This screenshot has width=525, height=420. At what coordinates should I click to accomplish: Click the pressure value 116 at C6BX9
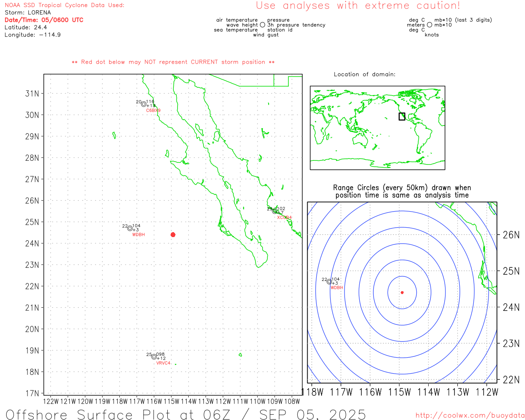pyautogui.click(x=150, y=102)
